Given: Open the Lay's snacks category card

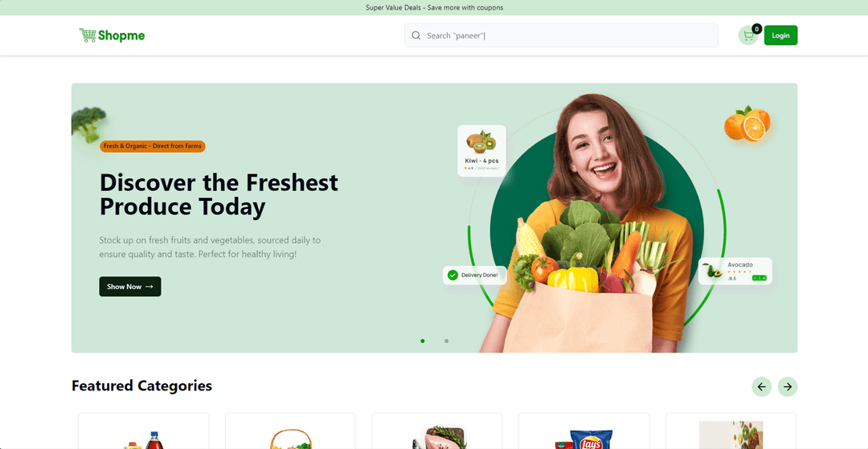Looking at the screenshot, I should click(x=583, y=431).
